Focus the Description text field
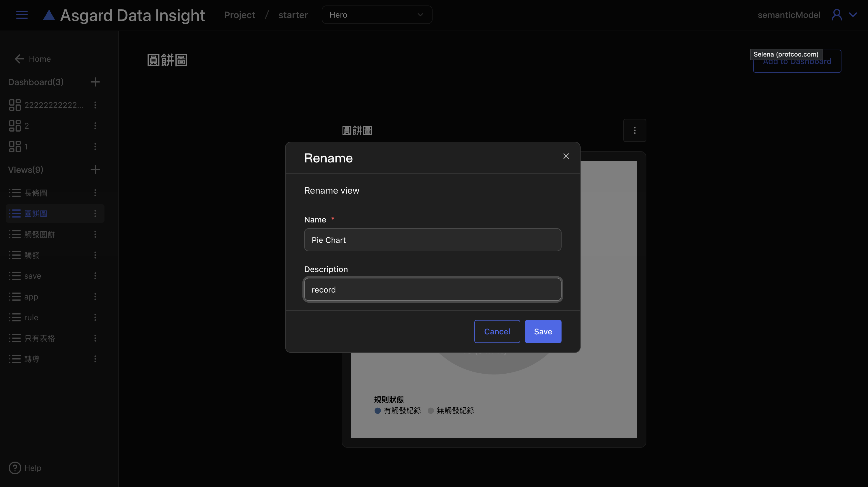 [x=432, y=289]
